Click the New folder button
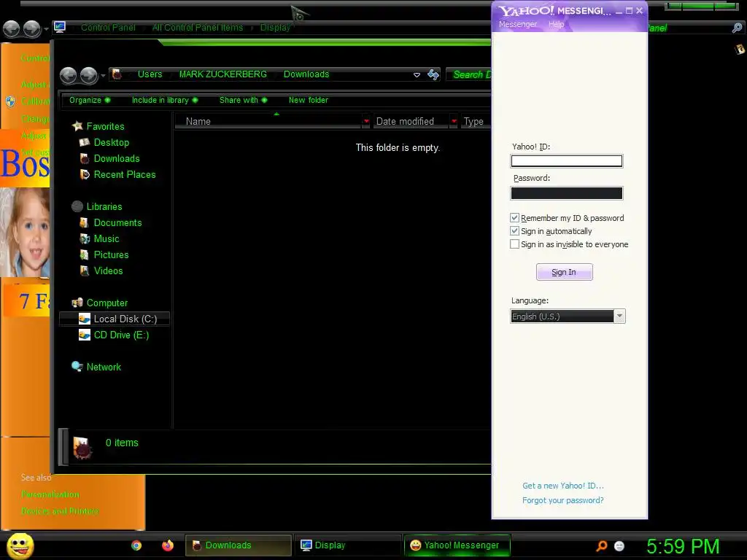Screen dimensions: 747x560 click(309, 100)
